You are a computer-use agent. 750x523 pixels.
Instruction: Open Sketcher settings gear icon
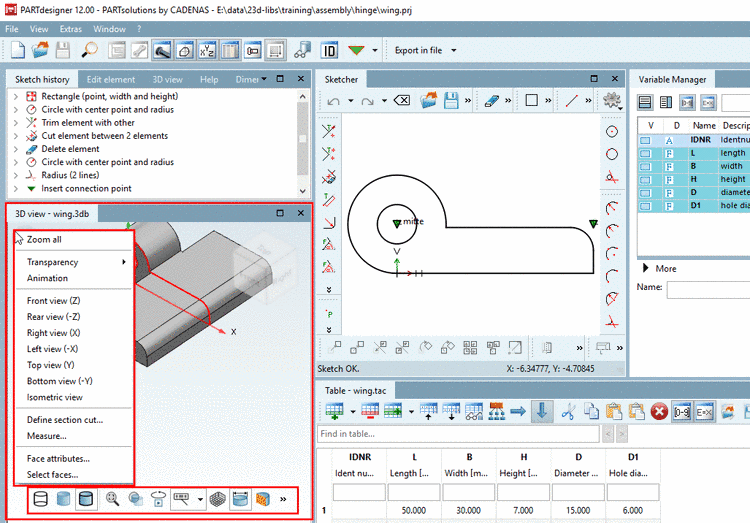(x=612, y=100)
